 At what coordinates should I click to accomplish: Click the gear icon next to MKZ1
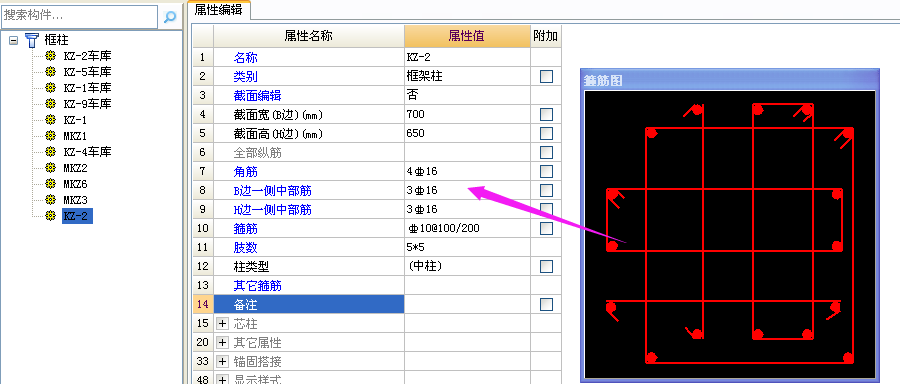point(51,136)
